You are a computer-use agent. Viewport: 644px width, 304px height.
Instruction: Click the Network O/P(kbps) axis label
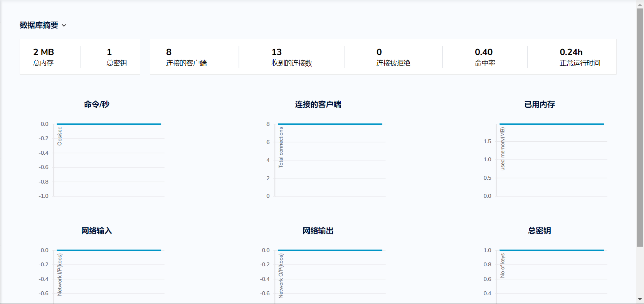tap(281, 276)
